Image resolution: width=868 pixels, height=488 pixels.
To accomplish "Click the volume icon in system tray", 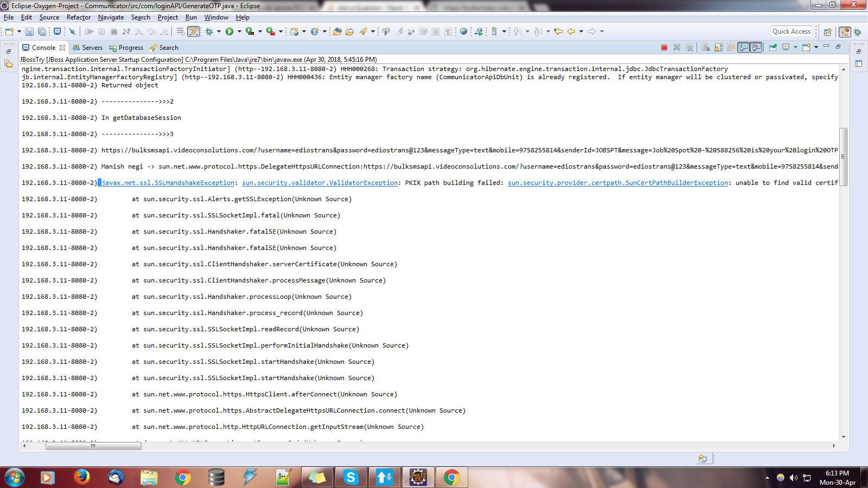I will [x=793, y=478].
